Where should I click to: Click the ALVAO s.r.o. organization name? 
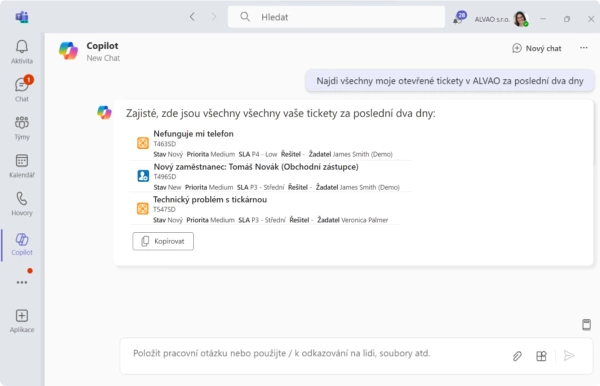point(492,19)
